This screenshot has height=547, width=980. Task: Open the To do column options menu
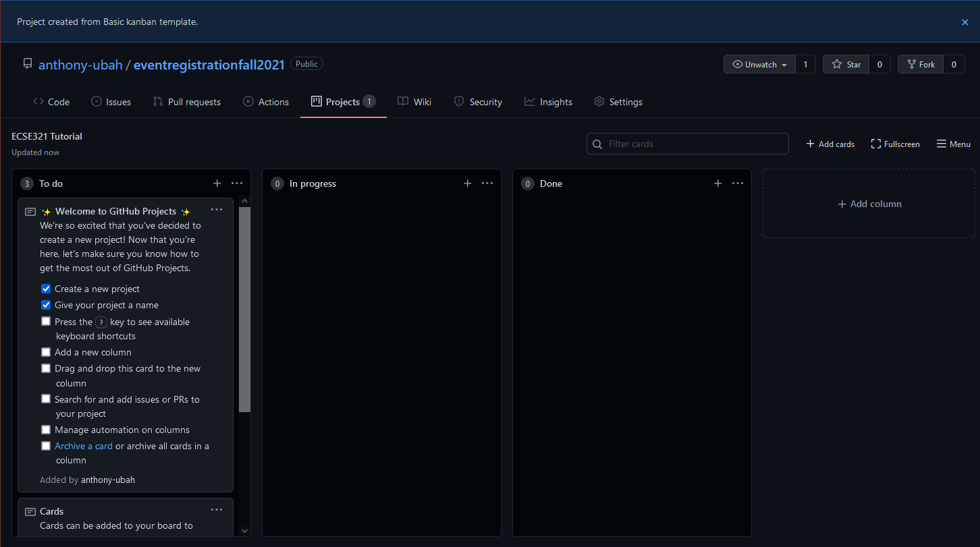[x=237, y=183]
